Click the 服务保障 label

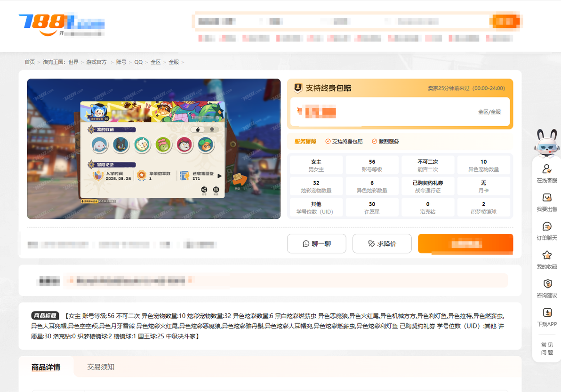[305, 141]
